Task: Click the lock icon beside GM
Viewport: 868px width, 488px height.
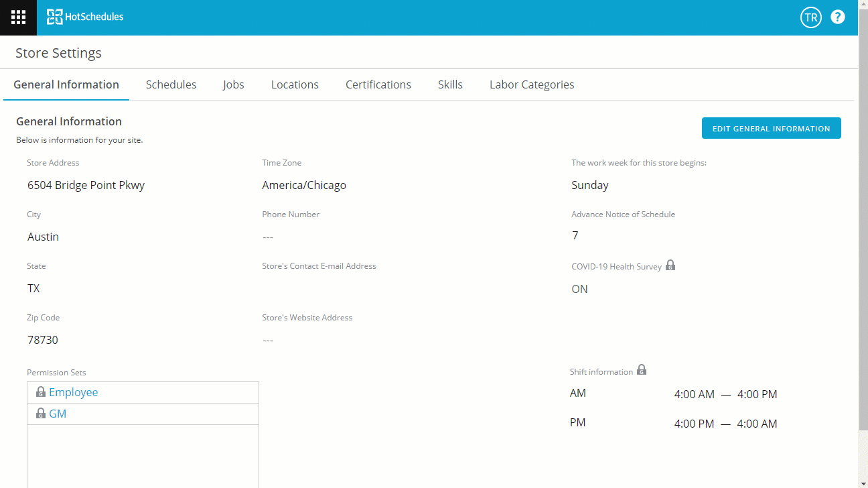Action: 41,414
